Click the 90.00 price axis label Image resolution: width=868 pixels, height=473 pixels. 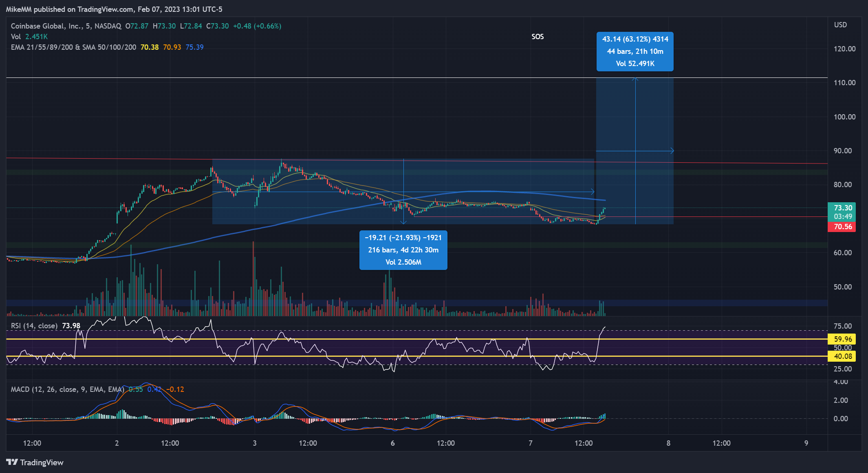tap(842, 151)
